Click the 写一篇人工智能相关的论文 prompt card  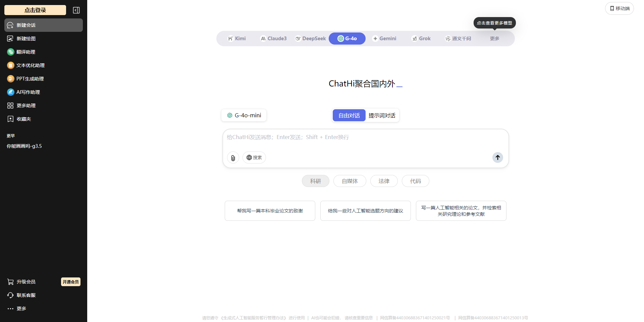click(x=461, y=211)
